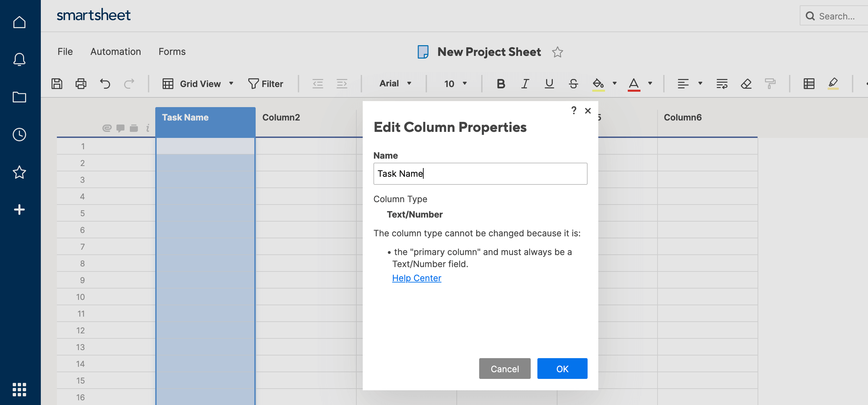Open the Arial font dropdown
The image size is (868, 405).
395,84
